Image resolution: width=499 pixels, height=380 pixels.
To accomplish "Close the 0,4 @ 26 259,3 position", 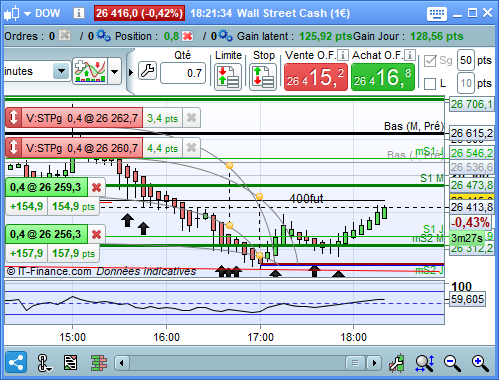I will pos(96,188).
